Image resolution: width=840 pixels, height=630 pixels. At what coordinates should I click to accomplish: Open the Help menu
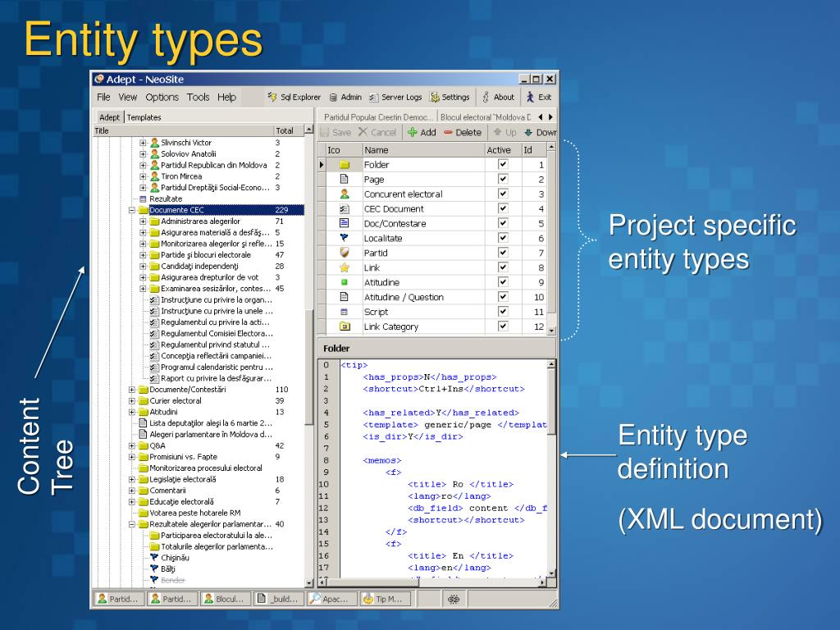pyautogui.click(x=226, y=97)
